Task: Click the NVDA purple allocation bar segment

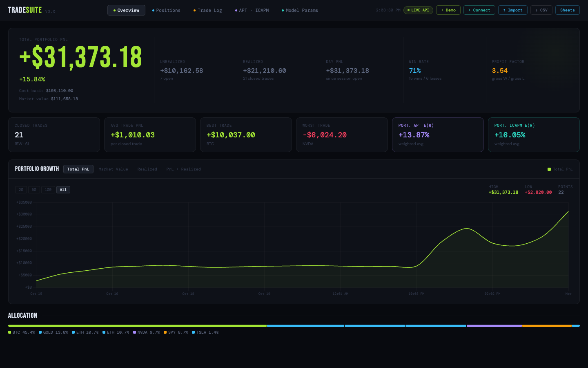Action: pyautogui.click(x=494, y=325)
